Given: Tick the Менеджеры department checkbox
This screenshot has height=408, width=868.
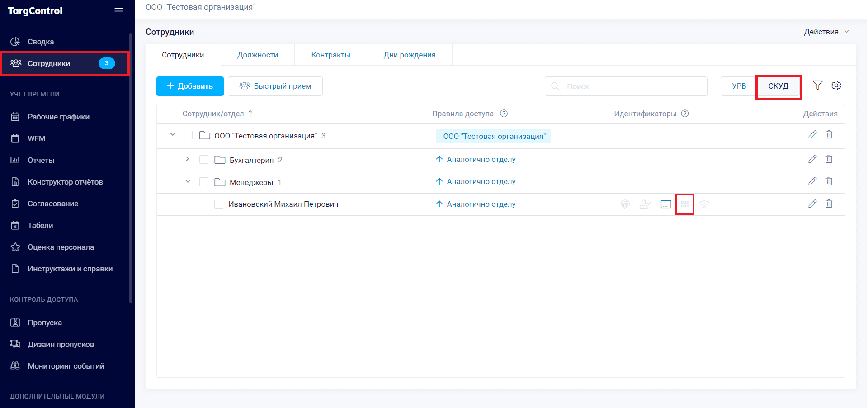Looking at the screenshot, I should [x=204, y=181].
